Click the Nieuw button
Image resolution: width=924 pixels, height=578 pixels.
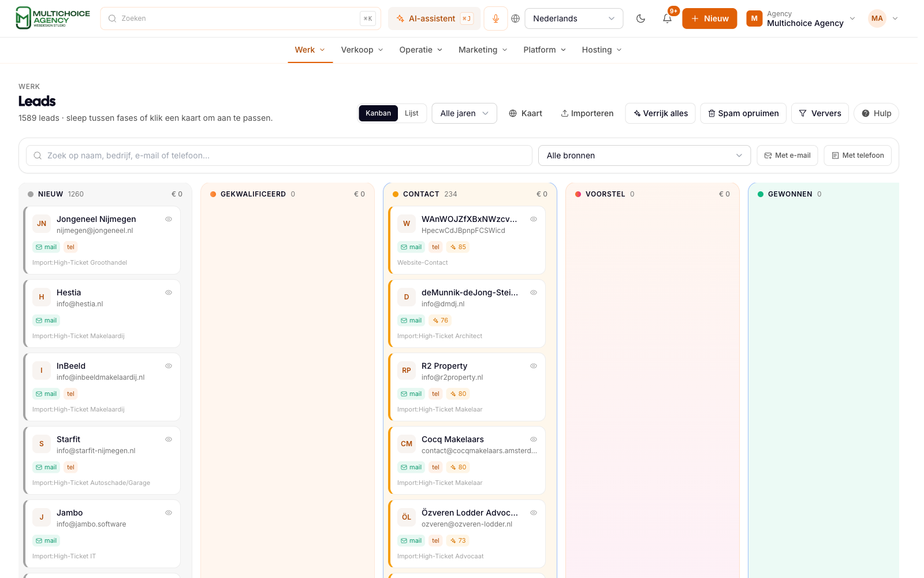710,18
